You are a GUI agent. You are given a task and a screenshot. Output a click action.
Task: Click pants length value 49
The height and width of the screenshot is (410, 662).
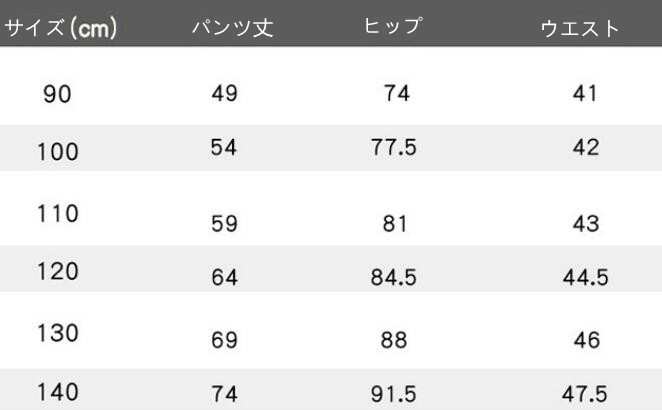tap(224, 94)
